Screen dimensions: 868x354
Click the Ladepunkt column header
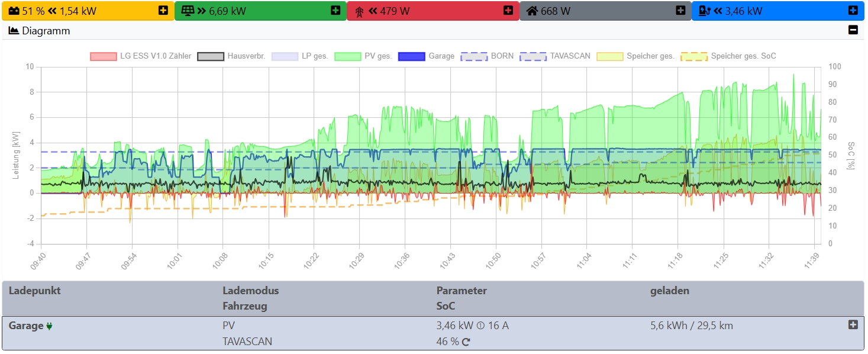point(34,291)
